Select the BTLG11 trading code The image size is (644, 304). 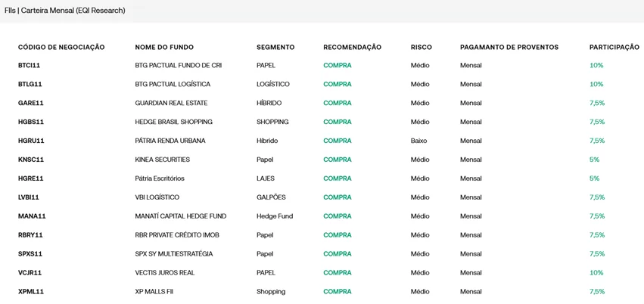click(30, 84)
